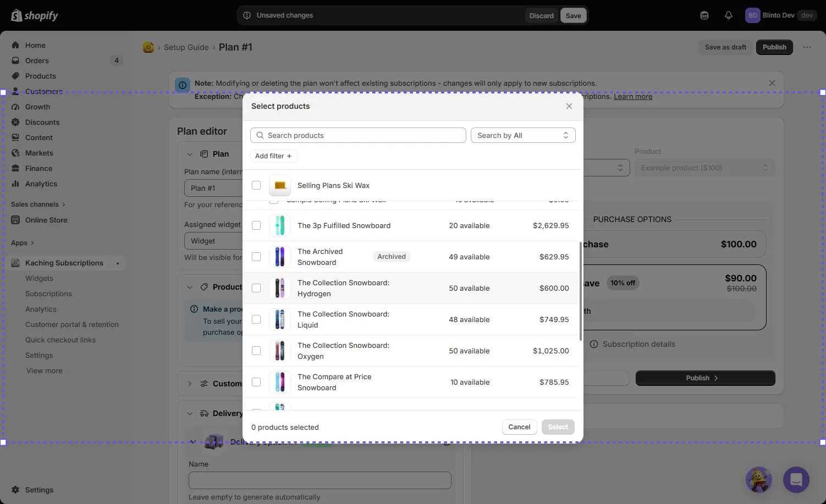Expand Apps in sidebar
The image size is (826, 504).
(23, 243)
